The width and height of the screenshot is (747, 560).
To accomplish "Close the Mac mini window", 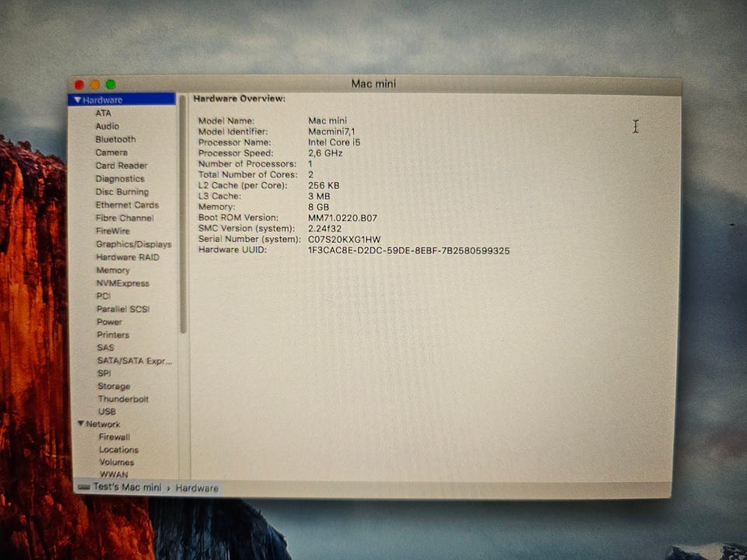I will (79, 85).
